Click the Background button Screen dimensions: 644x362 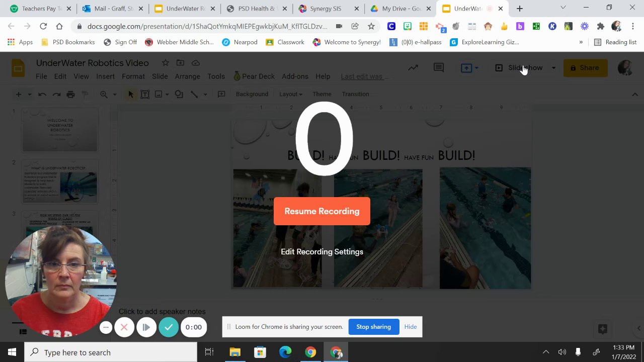point(252,94)
